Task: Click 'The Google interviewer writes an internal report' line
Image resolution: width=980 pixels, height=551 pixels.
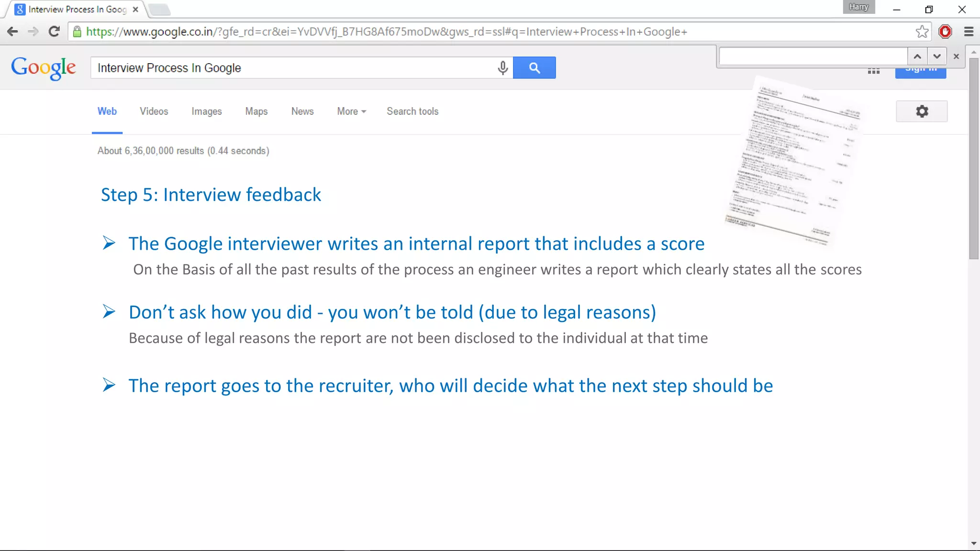Action: point(416,244)
